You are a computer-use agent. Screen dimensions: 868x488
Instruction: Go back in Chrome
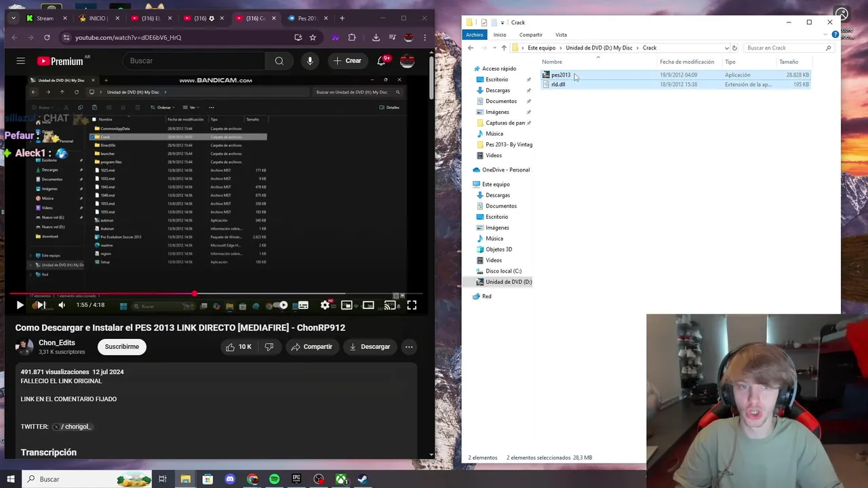[14, 37]
